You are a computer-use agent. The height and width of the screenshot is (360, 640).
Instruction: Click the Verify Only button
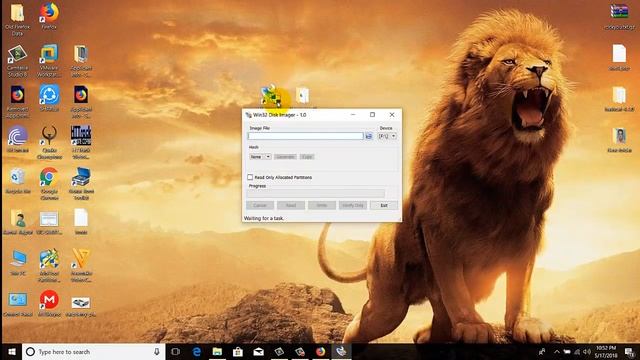tap(353, 205)
